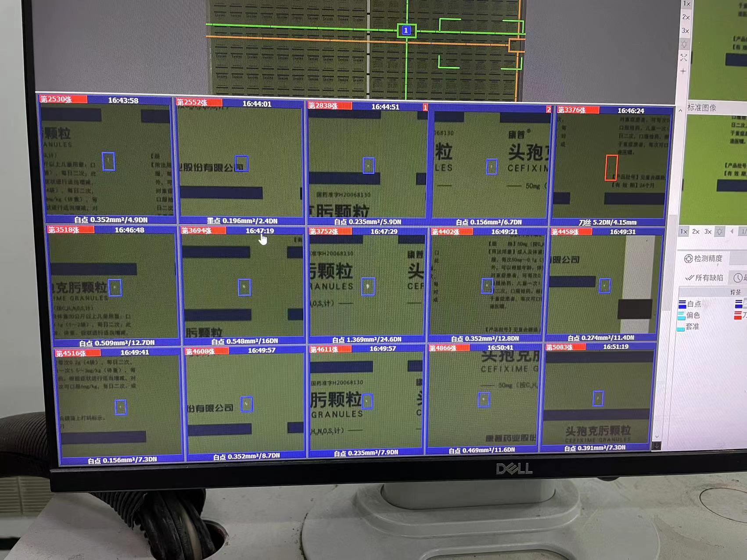Click the caption 白点 0.469mm²/11.6DN

tap(482, 450)
